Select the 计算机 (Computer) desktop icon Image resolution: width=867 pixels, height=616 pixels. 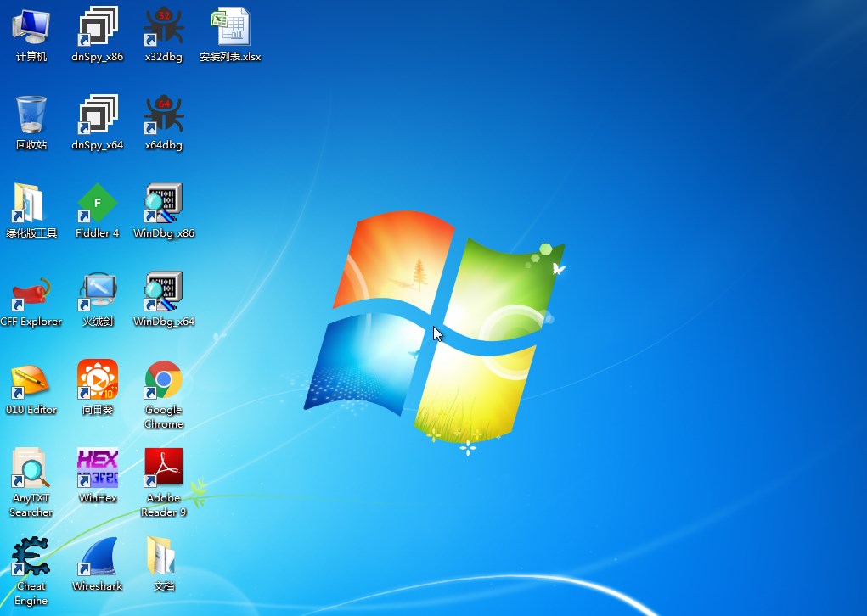click(x=31, y=27)
